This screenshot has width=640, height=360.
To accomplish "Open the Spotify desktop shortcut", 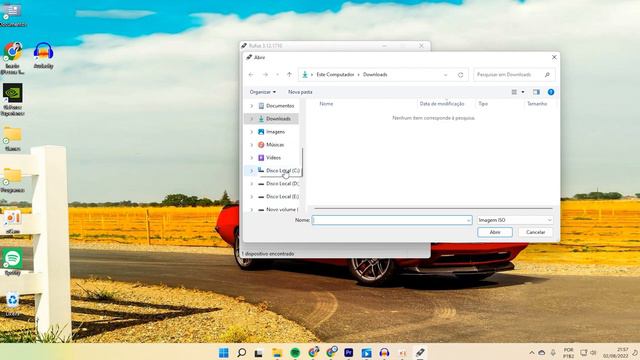I will click(13, 262).
